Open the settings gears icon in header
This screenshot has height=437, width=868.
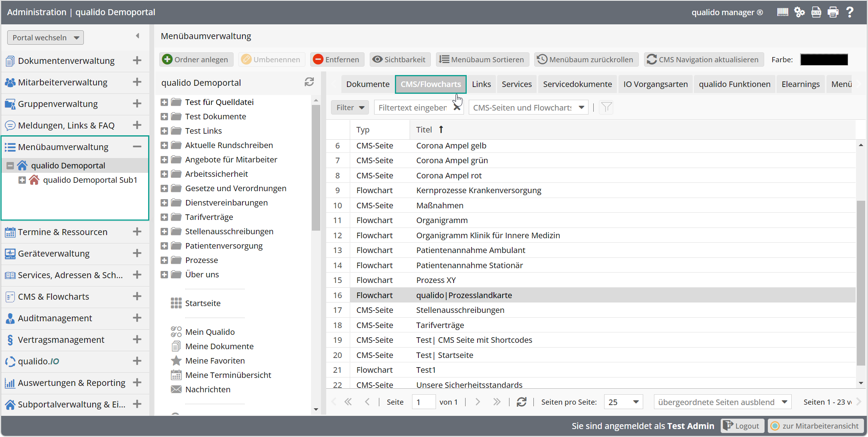(799, 12)
